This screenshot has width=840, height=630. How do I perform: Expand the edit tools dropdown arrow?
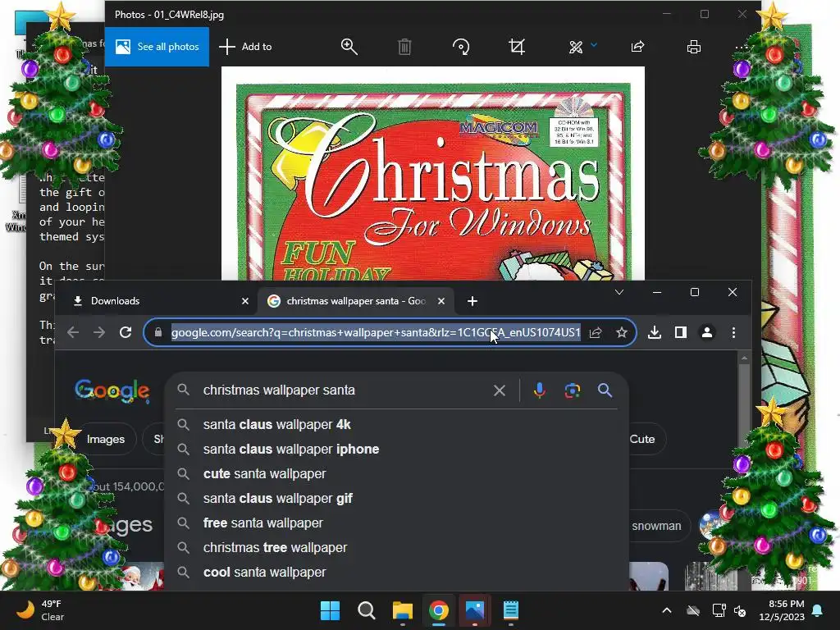tap(594, 45)
